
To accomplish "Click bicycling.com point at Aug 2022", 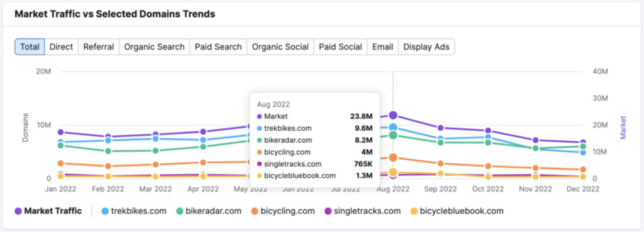I will click(393, 158).
